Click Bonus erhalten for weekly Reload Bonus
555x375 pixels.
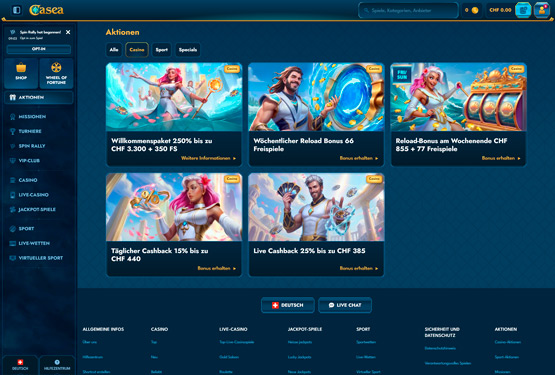[x=359, y=158]
